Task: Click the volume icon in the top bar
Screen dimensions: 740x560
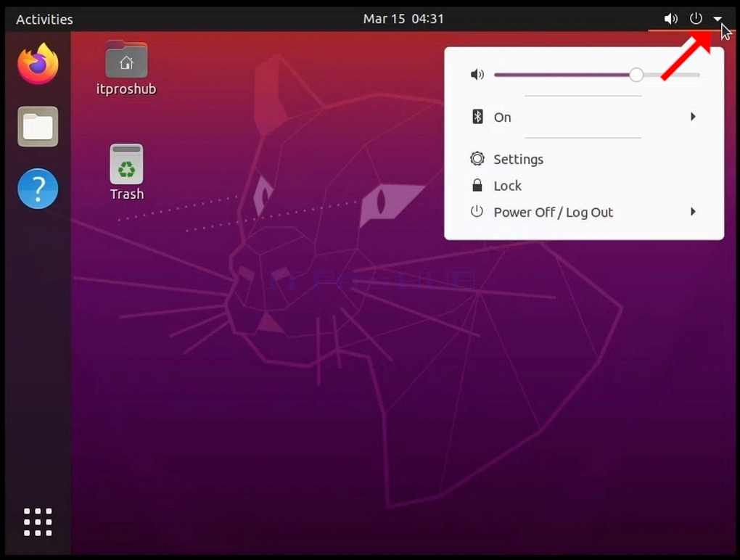Action: coord(670,19)
